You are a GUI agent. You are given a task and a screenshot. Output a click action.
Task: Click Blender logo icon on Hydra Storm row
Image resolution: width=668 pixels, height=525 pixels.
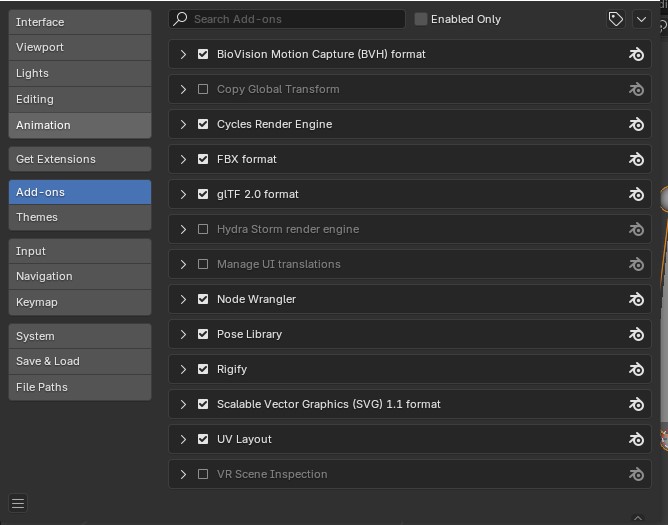point(636,229)
